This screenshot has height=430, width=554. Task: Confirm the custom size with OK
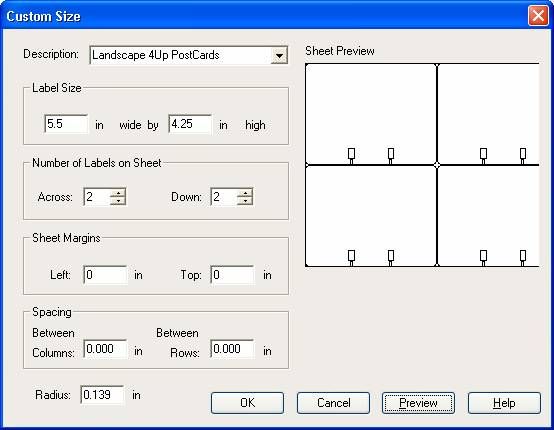coord(247,403)
